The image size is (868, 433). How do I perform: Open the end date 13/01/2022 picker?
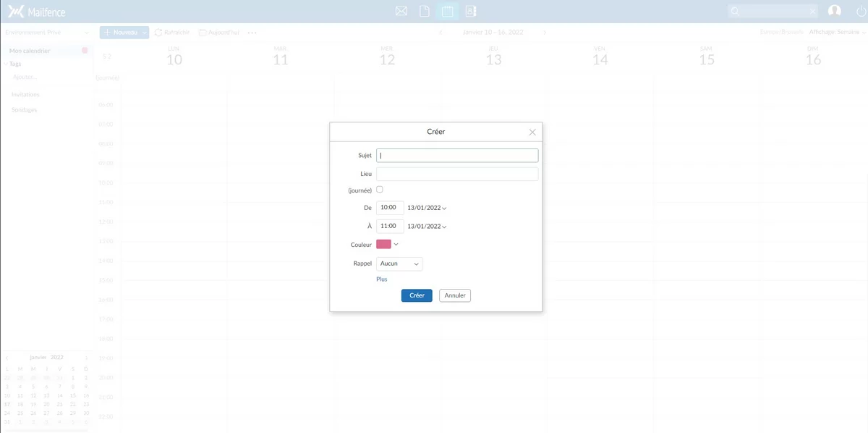pyautogui.click(x=427, y=226)
